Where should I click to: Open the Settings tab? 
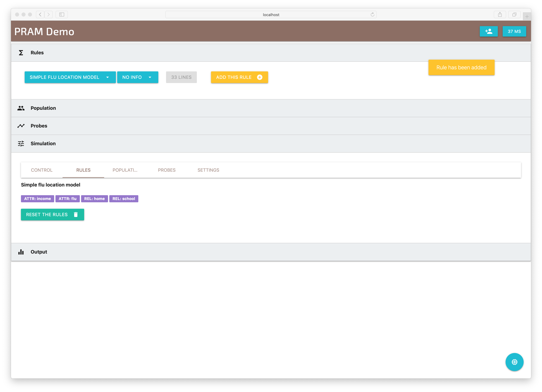208,170
